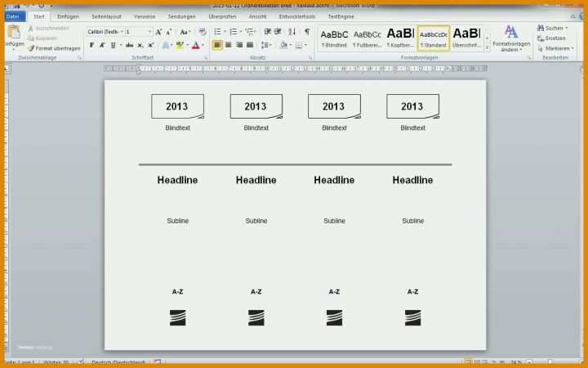
Task: Expand Markieren dropdown arrow
Action: [572, 48]
